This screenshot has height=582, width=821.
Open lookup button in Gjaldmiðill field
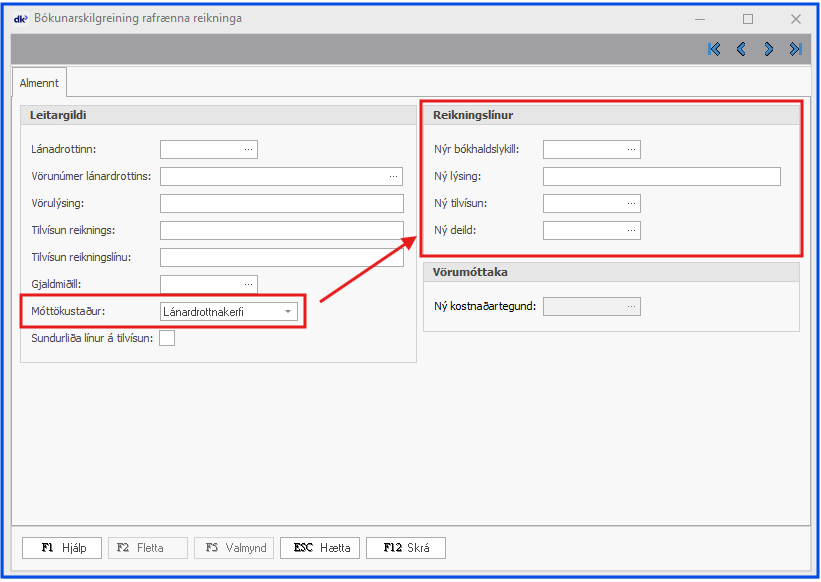tap(248, 285)
